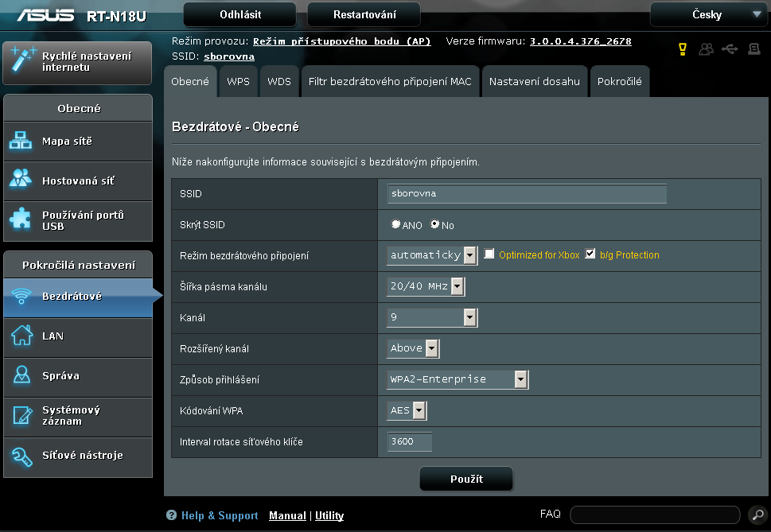This screenshot has height=532, width=771.
Task: Click the Správa administration icon
Action: click(x=21, y=375)
